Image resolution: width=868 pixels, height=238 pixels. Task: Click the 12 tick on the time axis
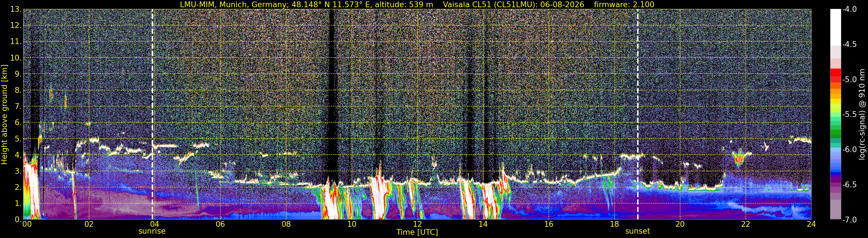click(x=417, y=224)
